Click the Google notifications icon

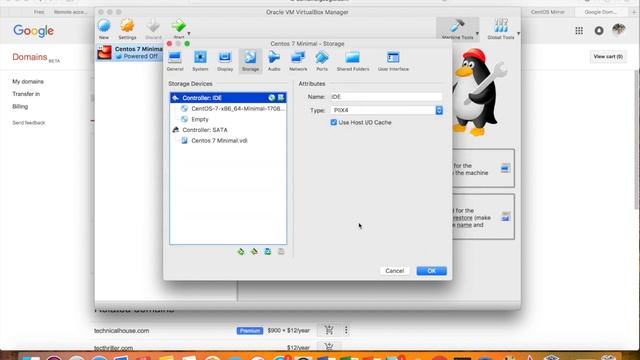tap(599, 31)
